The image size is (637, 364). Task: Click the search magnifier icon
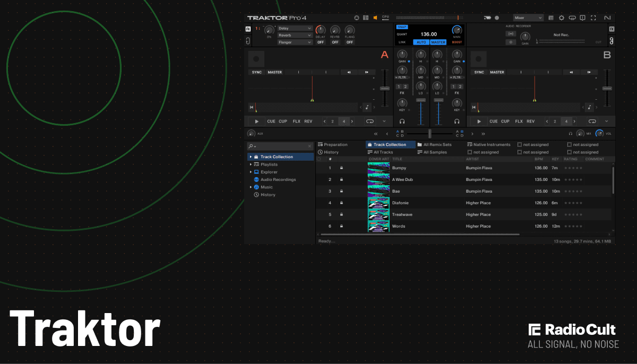(x=251, y=146)
